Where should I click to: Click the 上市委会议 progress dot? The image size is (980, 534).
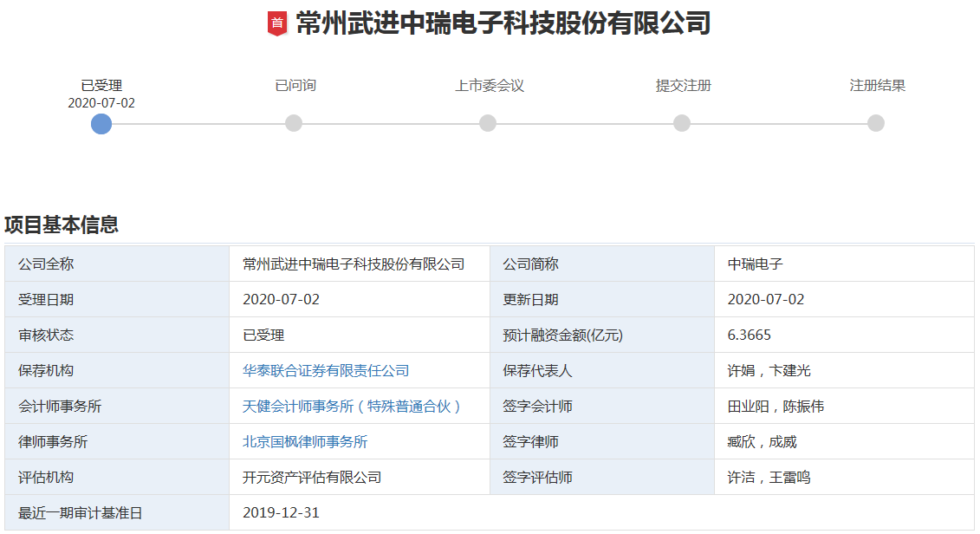488,124
